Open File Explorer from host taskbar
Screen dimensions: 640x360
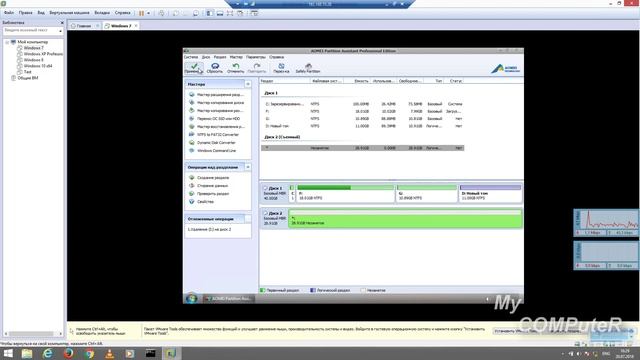tap(27, 353)
